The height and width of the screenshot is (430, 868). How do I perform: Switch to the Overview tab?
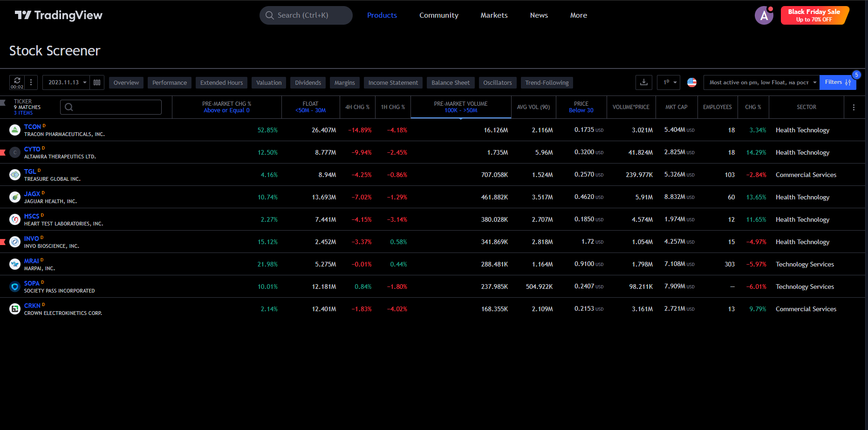[126, 82]
